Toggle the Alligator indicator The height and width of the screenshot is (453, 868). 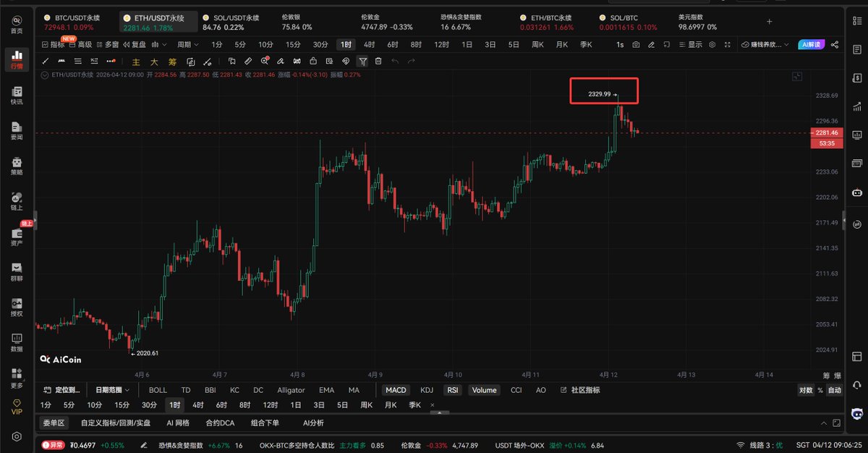click(x=291, y=390)
